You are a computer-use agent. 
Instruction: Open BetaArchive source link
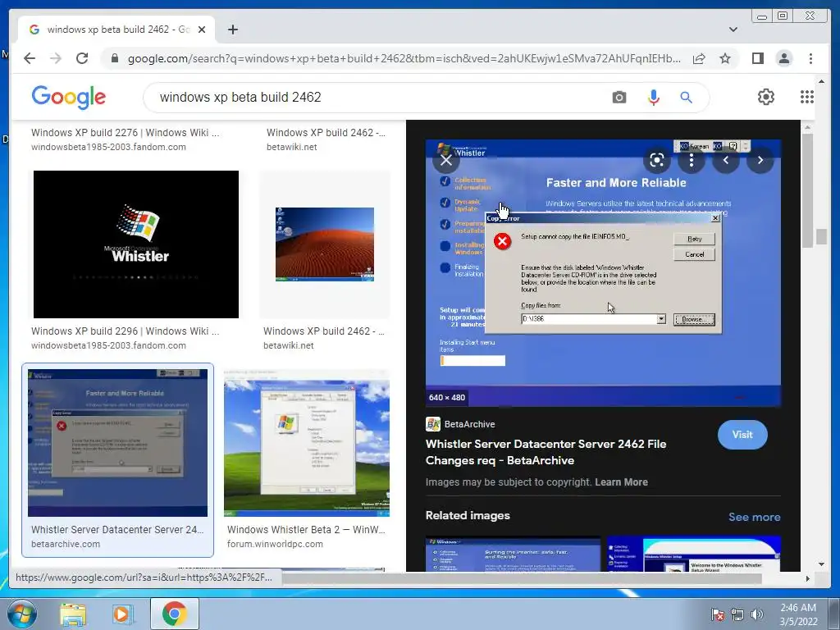pos(461,424)
